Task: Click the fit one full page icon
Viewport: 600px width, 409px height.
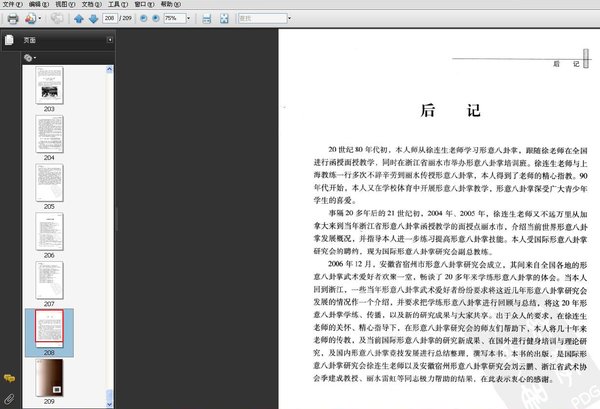Action: (224, 18)
